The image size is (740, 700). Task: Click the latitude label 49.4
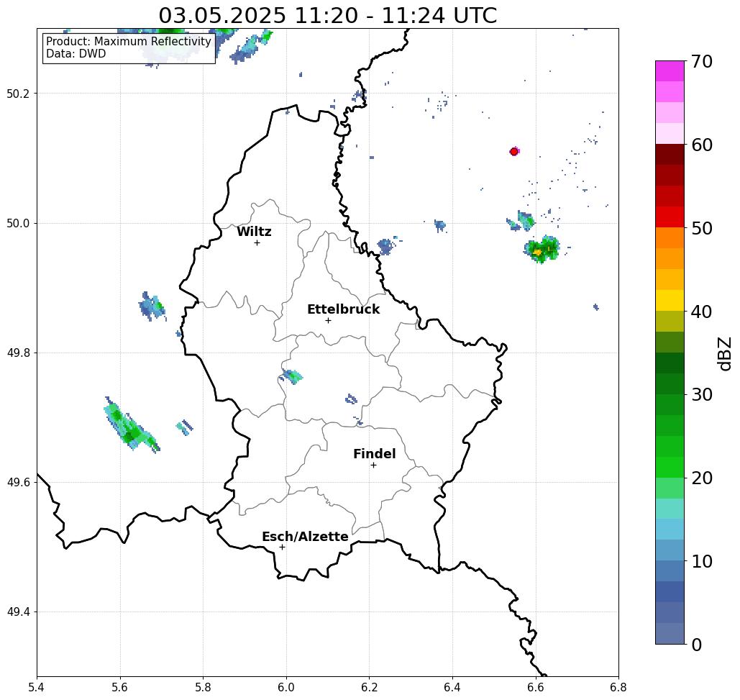(18, 612)
